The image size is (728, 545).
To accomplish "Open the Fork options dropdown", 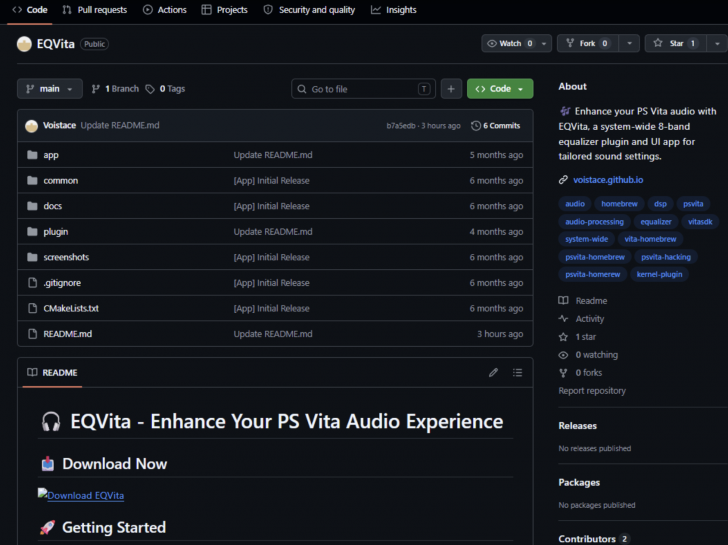I will tap(630, 43).
